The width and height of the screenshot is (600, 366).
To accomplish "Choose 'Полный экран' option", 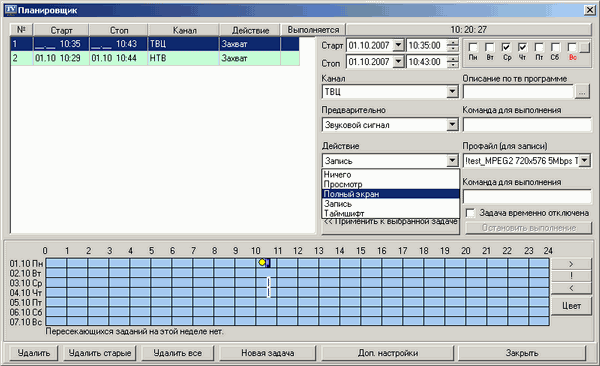I will (391, 194).
